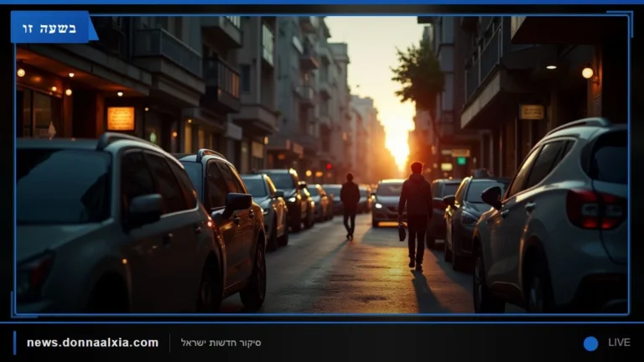The image size is (644, 362).
Task: Click the white SUV's red tail light
Action: click(x=596, y=209)
